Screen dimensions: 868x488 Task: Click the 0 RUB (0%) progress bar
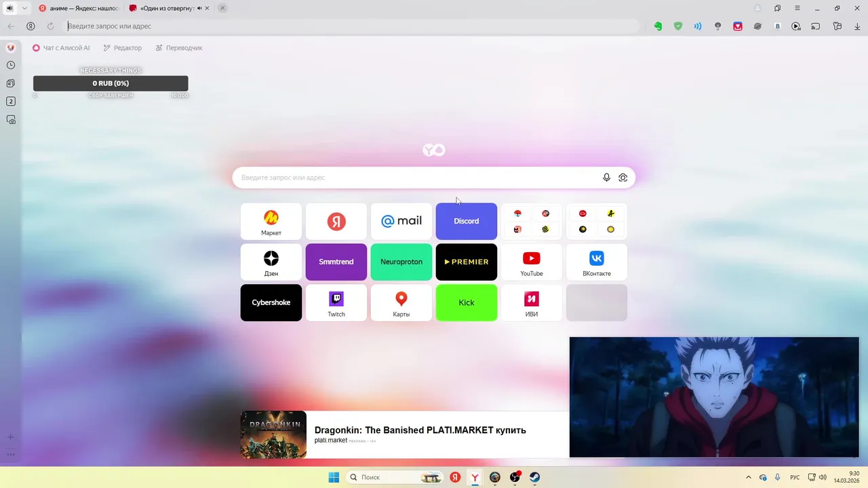[111, 83]
